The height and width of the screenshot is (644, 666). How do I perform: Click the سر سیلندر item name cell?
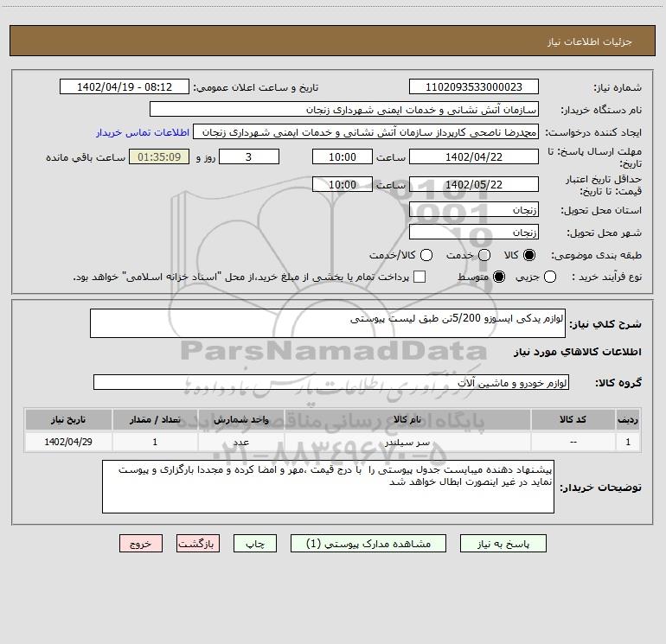pos(407,442)
